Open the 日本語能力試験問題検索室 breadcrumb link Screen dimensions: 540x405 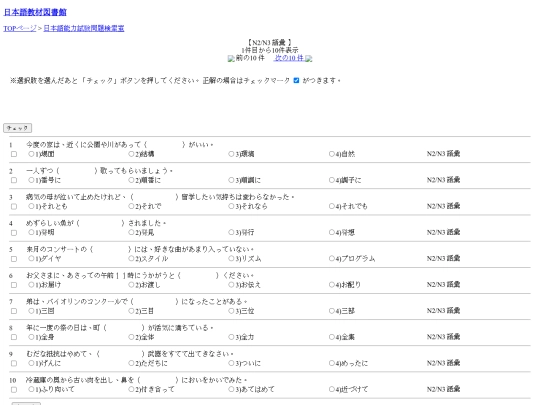click(x=84, y=28)
